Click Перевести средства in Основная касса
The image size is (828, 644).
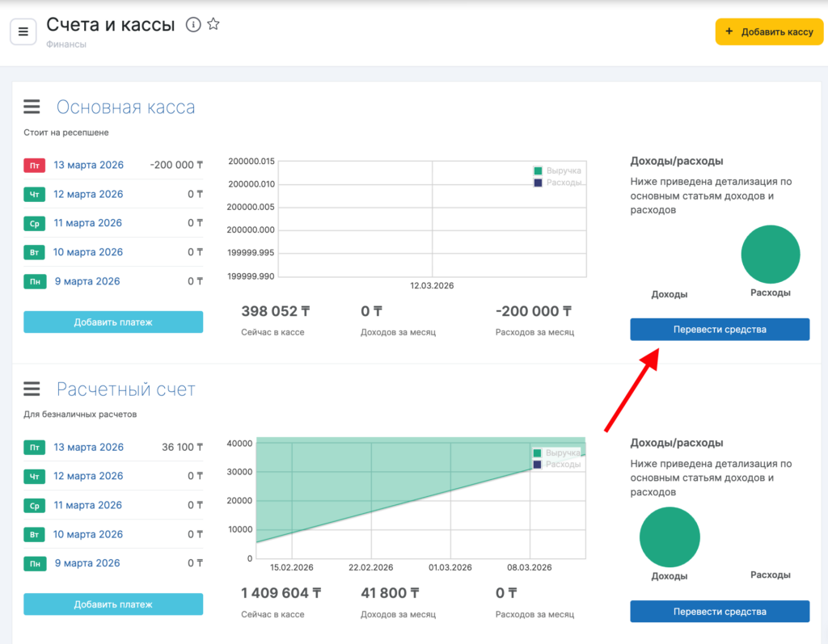point(720,329)
